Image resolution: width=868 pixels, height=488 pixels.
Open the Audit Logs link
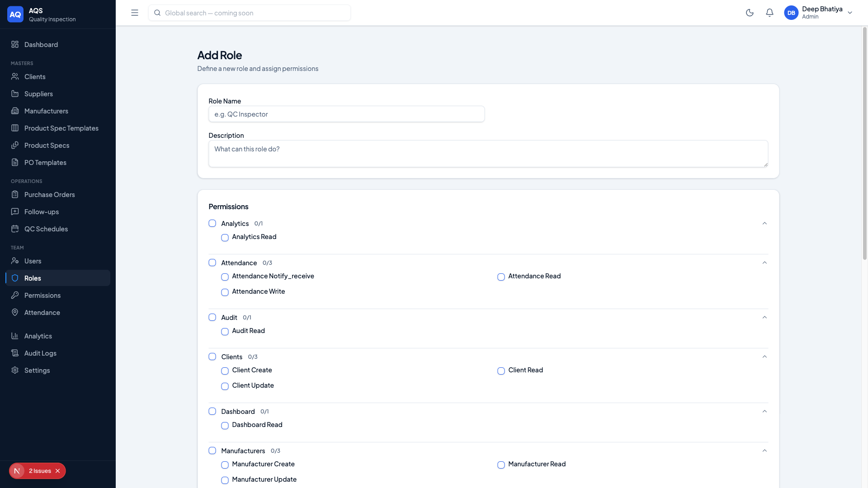tap(58, 353)
